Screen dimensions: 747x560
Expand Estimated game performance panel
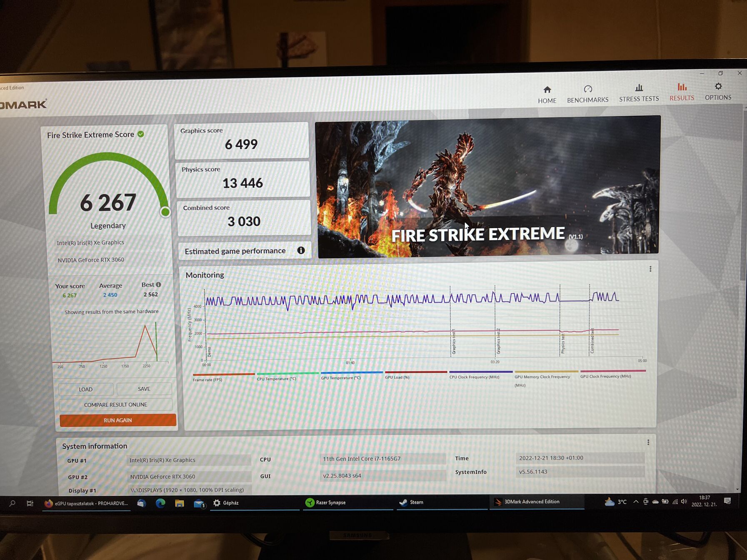click(245, 251)
